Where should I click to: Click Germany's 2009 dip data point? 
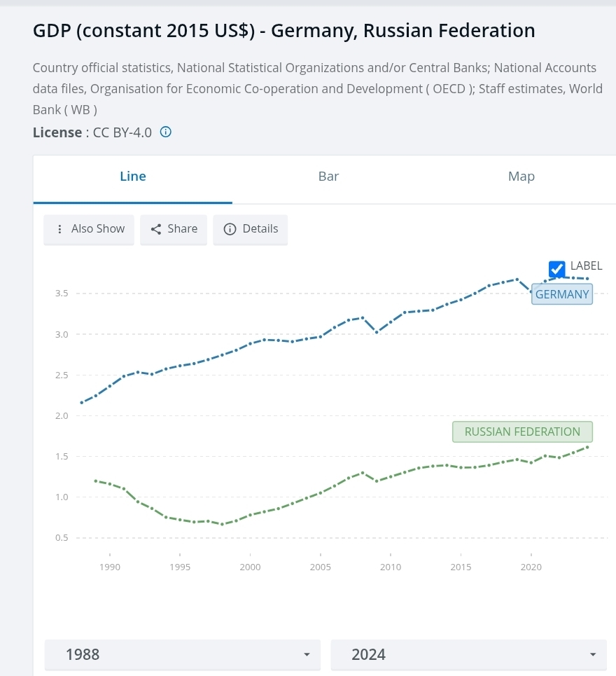point(377,332)
